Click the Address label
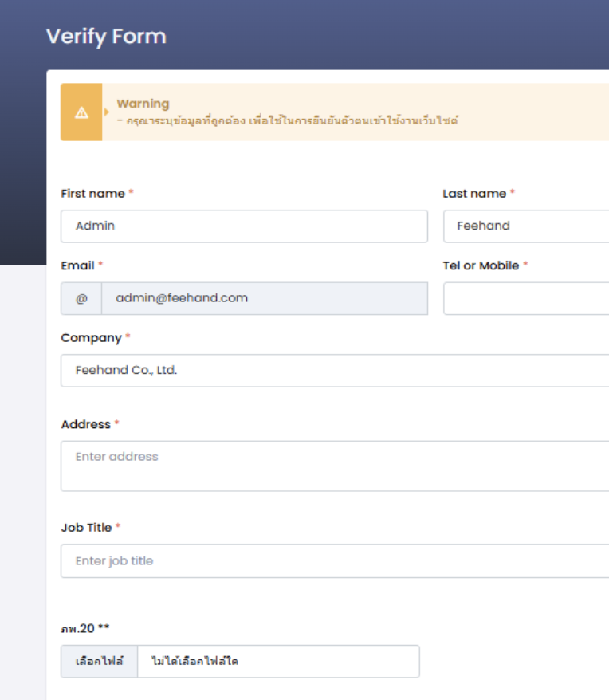 pos(86,424)
